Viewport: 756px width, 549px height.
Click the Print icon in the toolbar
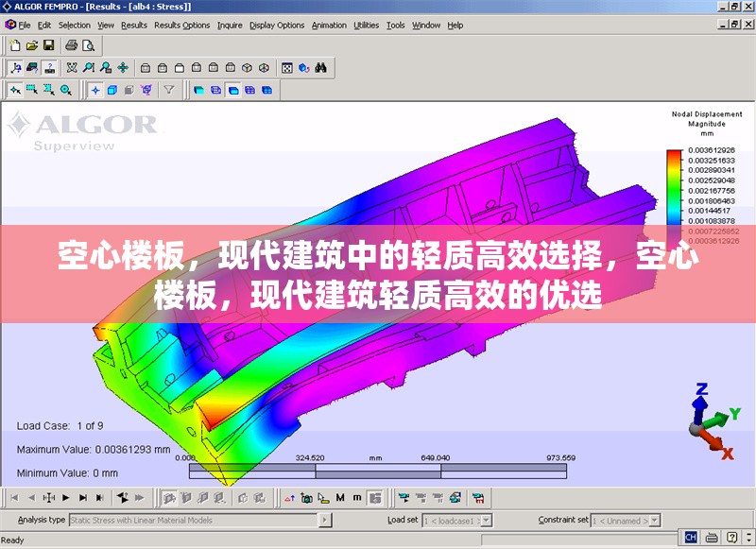(71, 44)
